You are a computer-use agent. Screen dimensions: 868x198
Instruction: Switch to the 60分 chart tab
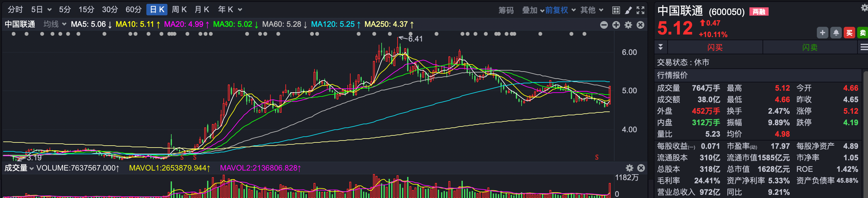click(x=134, y=10)
